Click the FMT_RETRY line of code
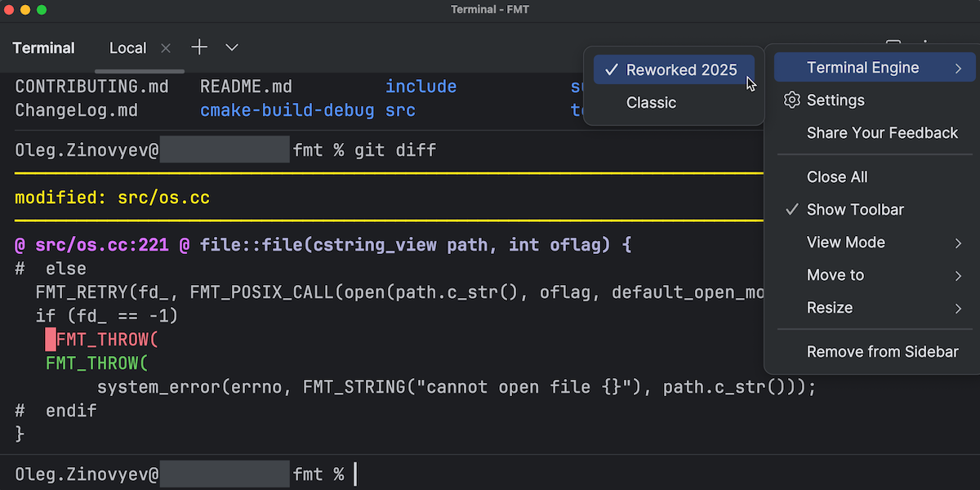The image size is (980, 490). tap(399, 292)
